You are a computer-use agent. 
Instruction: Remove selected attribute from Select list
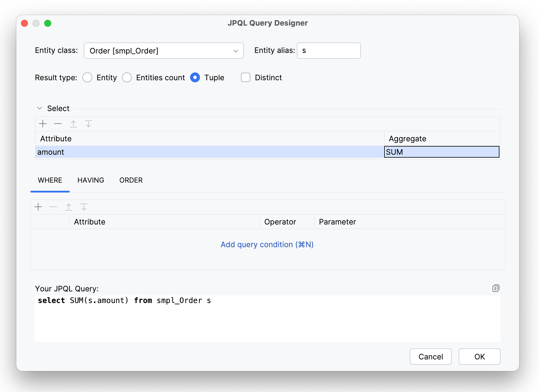[x=58, y=124]
